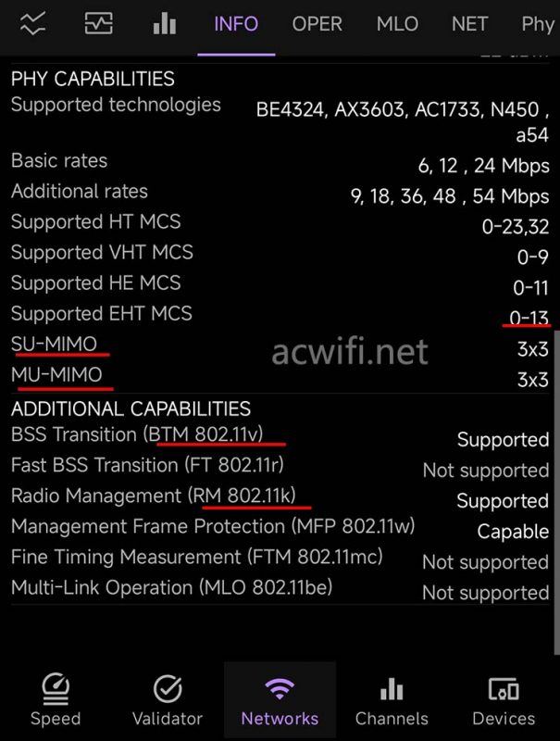The image size is (560, 741).
Task: Click the bar chart statistics icon
Action: 164,24
